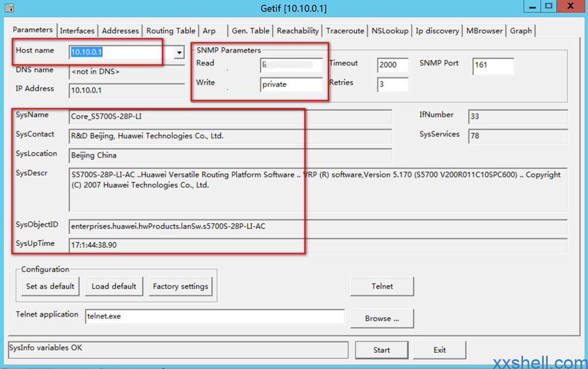Click the Set as default button

pyautogui.click(x=51, y=286)
